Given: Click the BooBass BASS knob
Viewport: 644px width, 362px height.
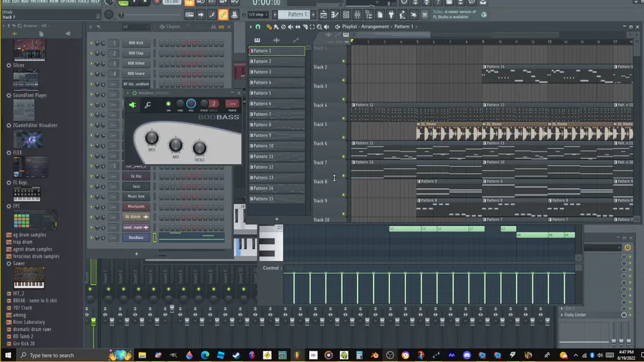Looking at the screenshot, I should [x=152, y=138].
